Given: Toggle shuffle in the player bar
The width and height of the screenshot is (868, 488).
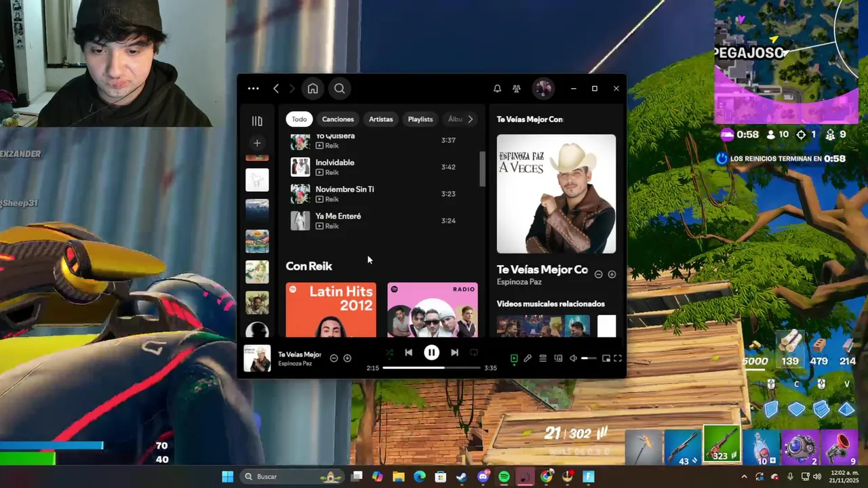Looking at the screenshot, I should tap(389, 352).
